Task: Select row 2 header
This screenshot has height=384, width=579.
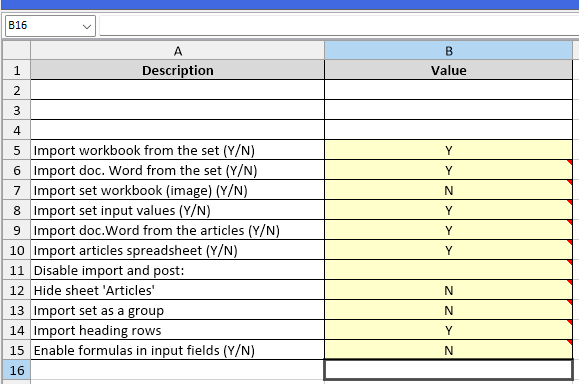Action: point(17,90)
